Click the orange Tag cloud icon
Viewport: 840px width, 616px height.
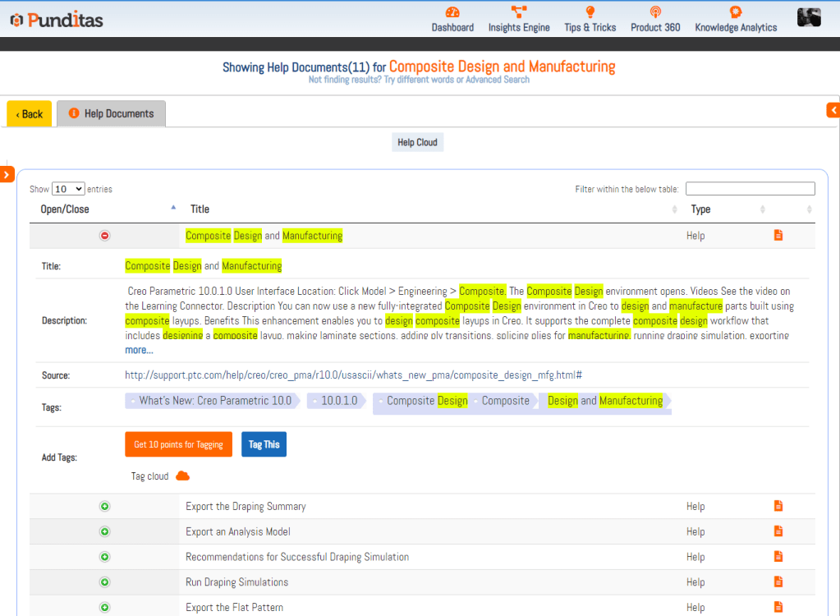tap(183, 476)
